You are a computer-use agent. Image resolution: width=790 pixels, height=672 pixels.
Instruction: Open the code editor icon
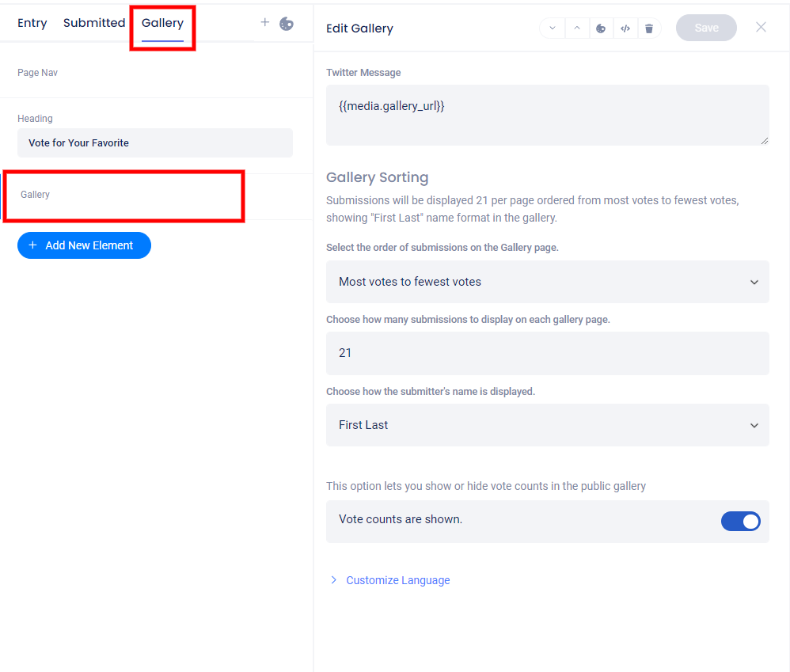pyautogui.click(x=625, y=28)
